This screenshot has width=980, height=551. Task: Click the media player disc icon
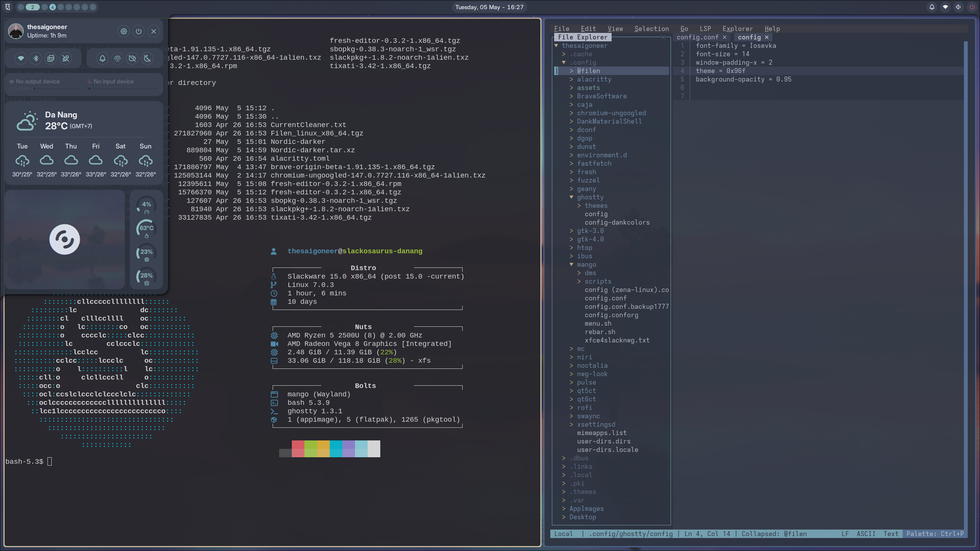pyautogui.click(x=65, y=240)
